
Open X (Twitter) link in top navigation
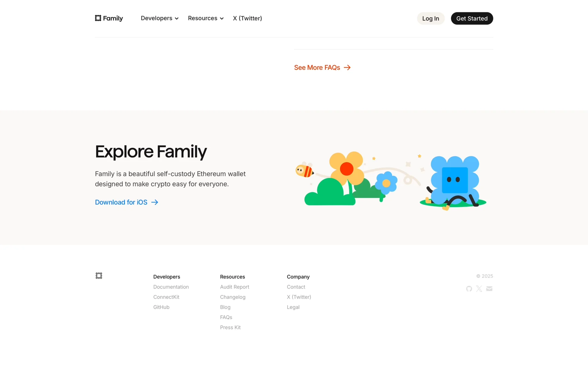pyautogui.click(x=247, y=18)
